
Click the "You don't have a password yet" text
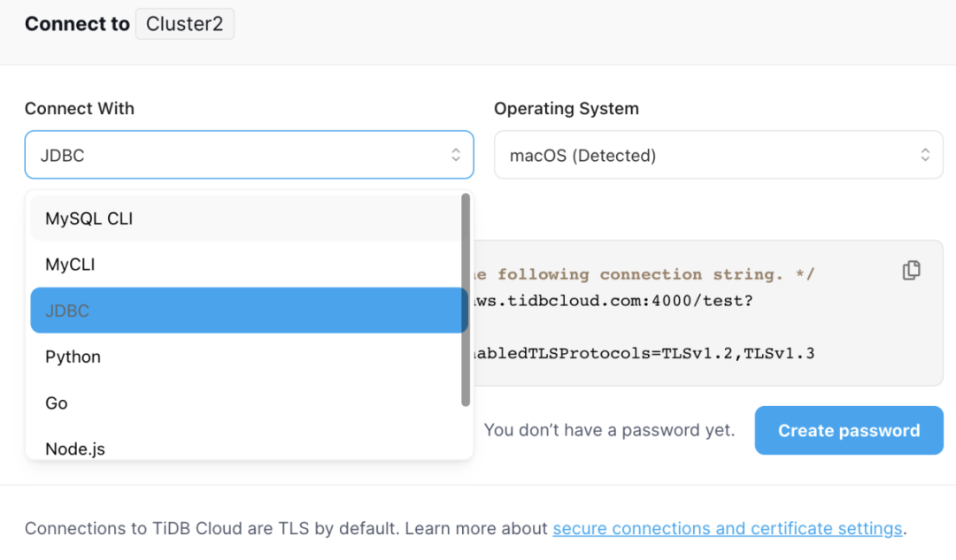(609, 431)
